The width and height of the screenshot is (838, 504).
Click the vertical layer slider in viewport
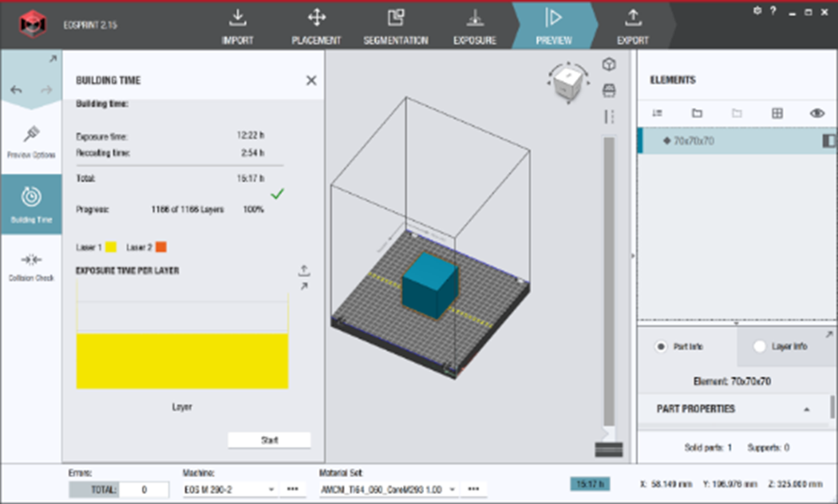coord(609,278)
